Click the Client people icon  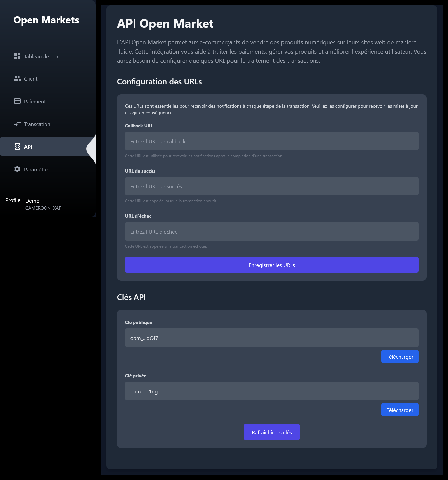pyautogui.click(x=17, y=78)
